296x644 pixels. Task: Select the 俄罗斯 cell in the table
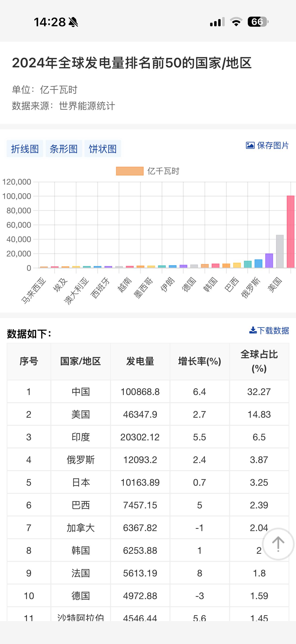[x=81, y=460]
